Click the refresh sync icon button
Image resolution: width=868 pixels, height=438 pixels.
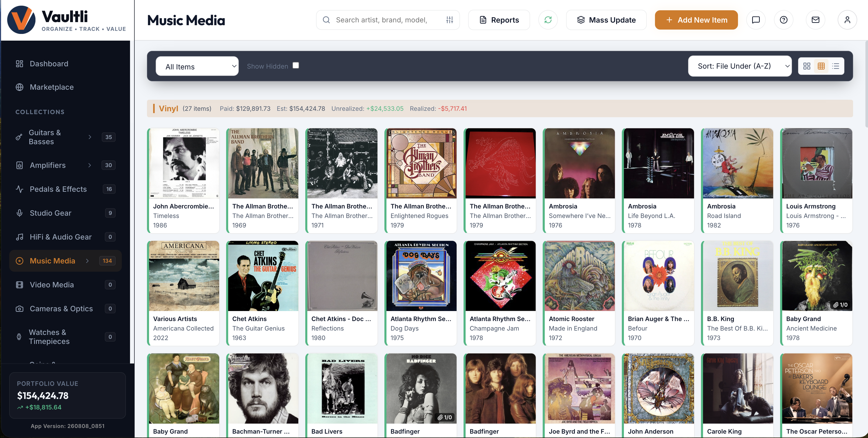point(548,20)
